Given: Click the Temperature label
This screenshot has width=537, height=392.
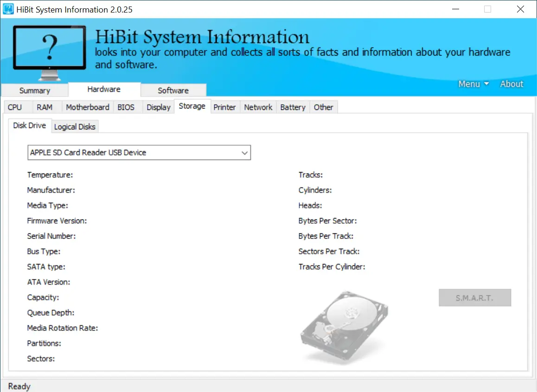Looking at the screenshot, I should tap(50, 175).
